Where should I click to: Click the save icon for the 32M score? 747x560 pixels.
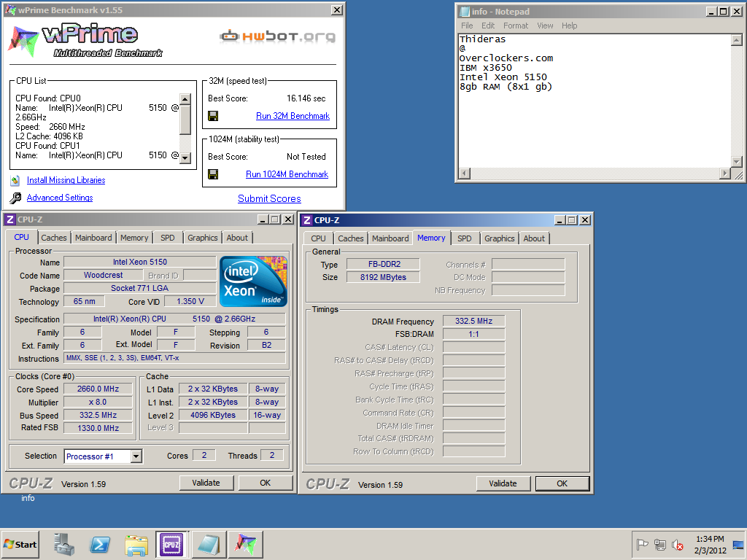click(x=213, y=116)
